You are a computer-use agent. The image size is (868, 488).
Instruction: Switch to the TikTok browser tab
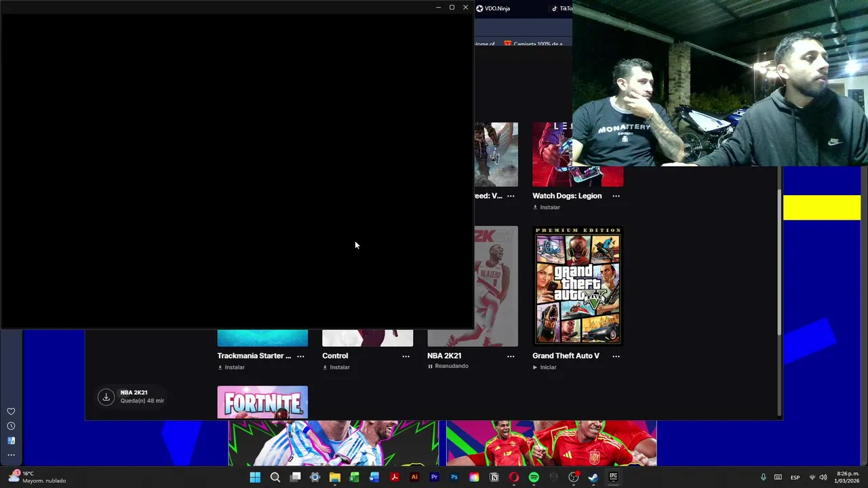(x=561, y=8)
